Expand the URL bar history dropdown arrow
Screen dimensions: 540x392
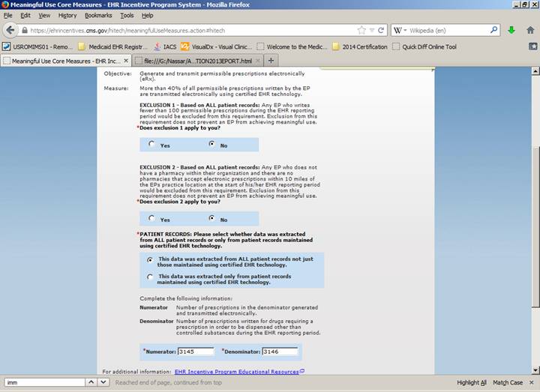point(372,31)
